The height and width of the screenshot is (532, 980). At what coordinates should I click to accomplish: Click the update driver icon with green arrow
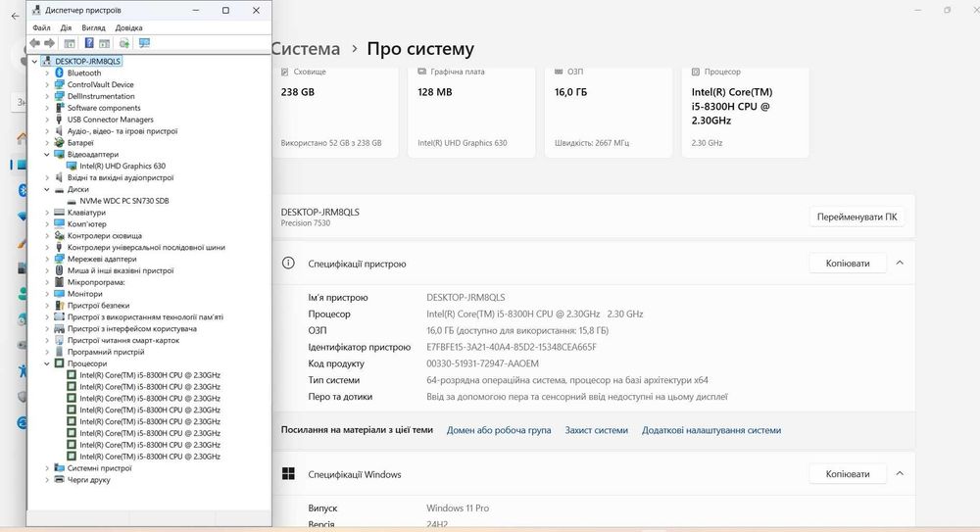point(124,43)
